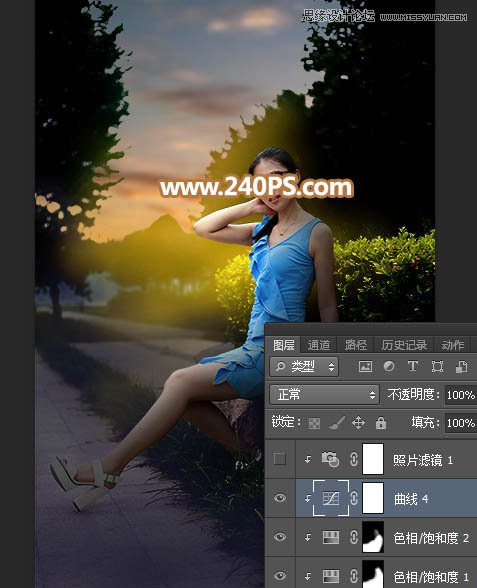Switch to the 历史记录 tab

pyautogui.click(x=404, y=345)
